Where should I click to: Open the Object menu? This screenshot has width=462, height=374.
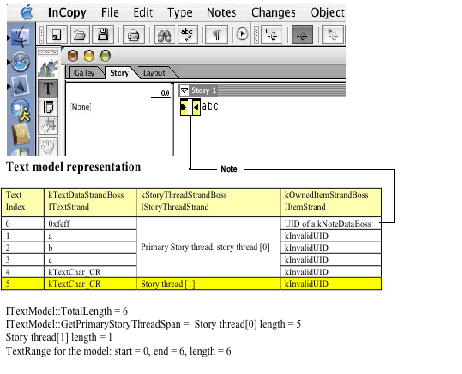[328, 13]
